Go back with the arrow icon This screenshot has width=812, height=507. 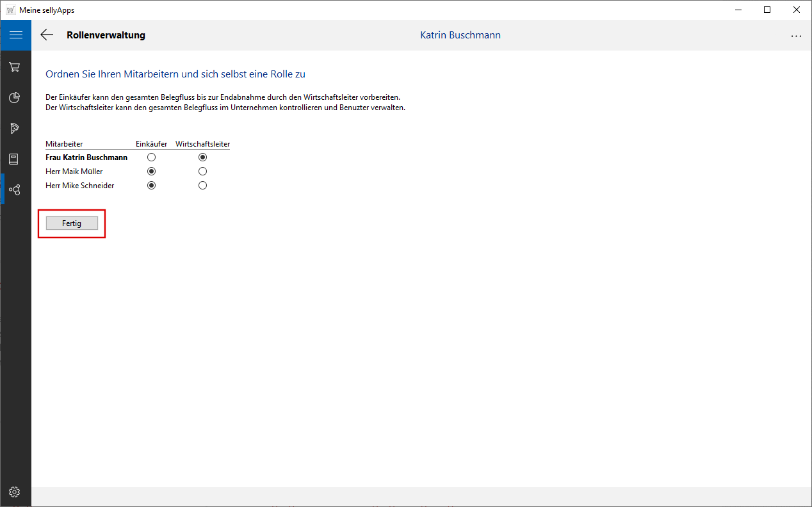[47, 35]
